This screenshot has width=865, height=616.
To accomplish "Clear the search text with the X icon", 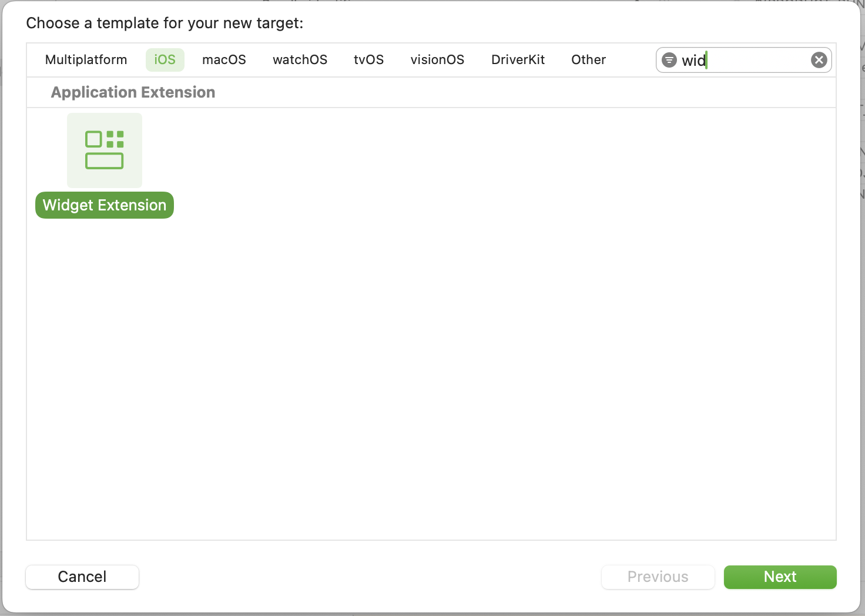I will point(819,60).
